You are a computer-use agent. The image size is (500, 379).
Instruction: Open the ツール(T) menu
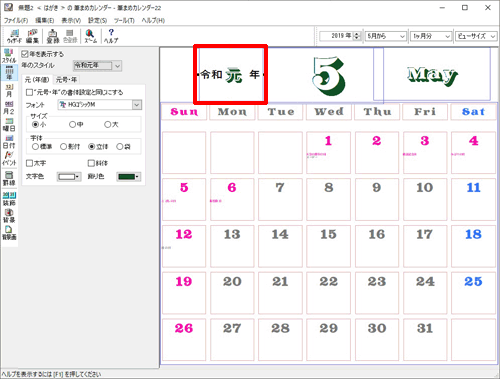click(124, 21)
